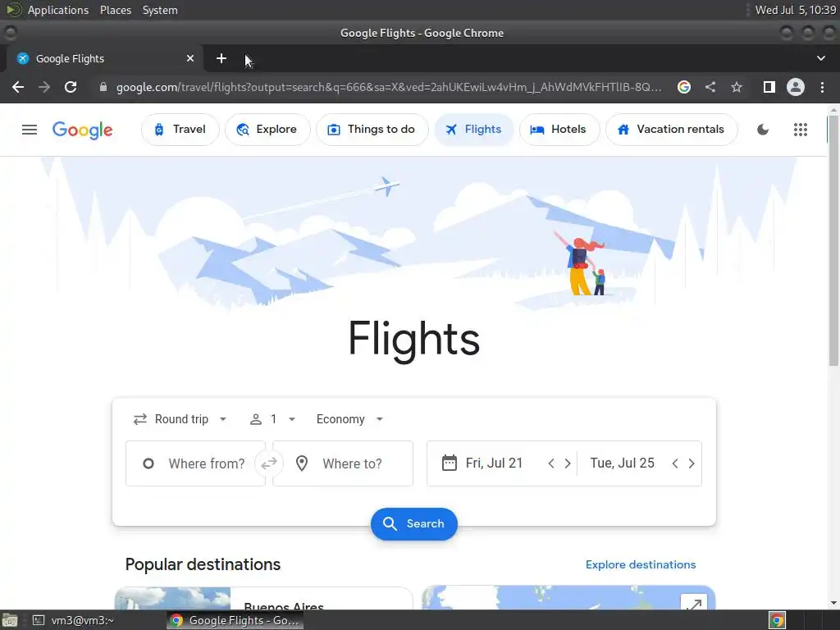Open the System menu
Image resolution: width=840 pixels, height=630 pixels.
tap(160, 10)
